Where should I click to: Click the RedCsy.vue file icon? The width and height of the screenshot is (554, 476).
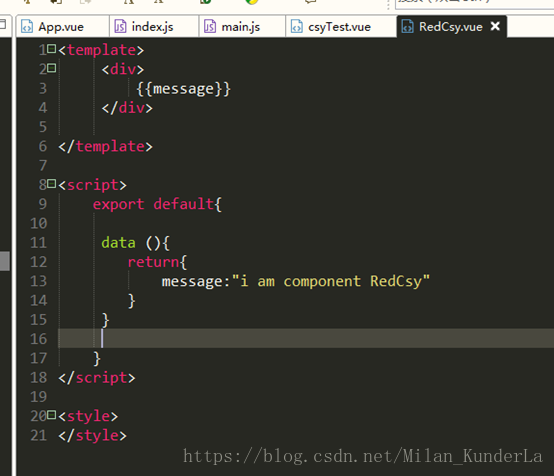pos(407,27)
